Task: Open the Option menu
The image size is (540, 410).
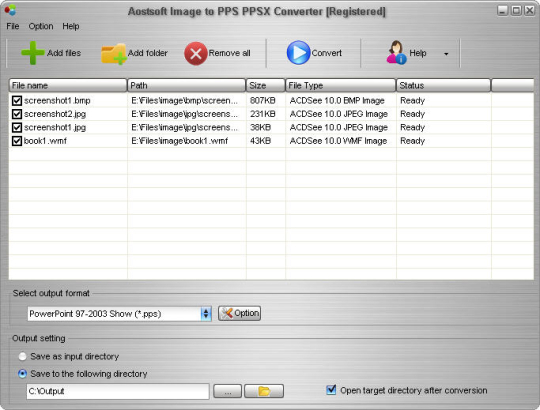Action: click(x=41, y=26)
